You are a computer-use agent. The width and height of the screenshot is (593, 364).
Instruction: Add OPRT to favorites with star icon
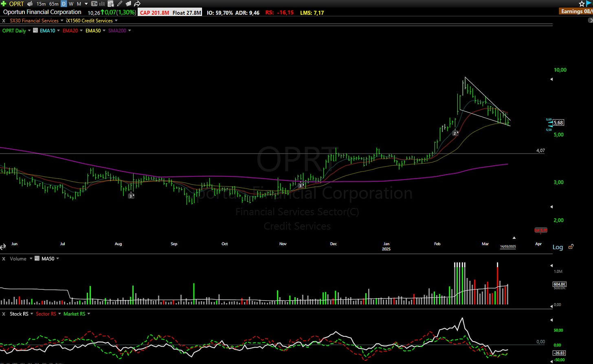(x=582, y=4)
